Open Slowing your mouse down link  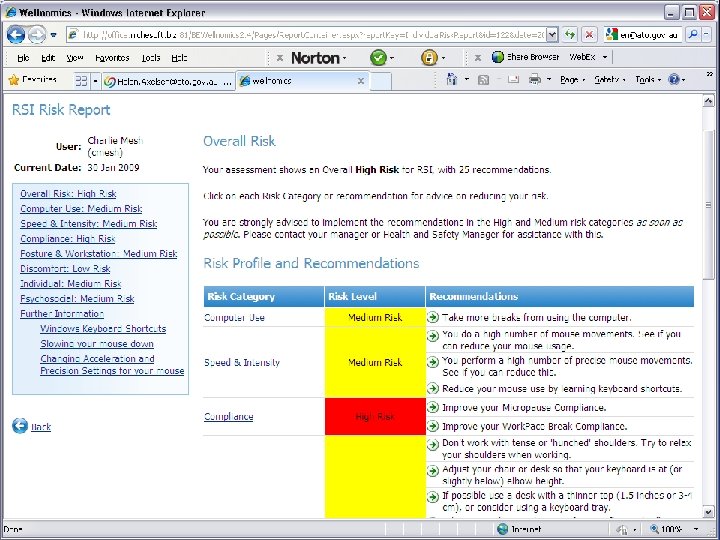click(x=97, y=344)
